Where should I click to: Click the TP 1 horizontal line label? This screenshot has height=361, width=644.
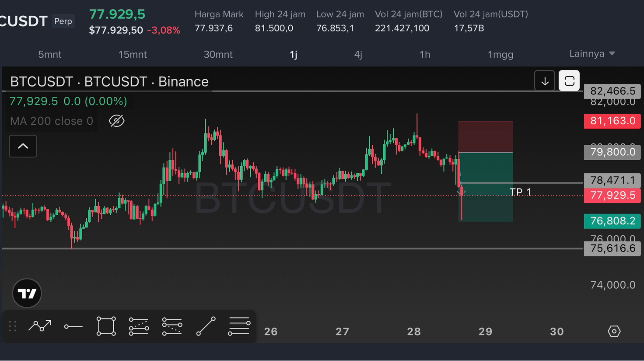pos(520,192)
